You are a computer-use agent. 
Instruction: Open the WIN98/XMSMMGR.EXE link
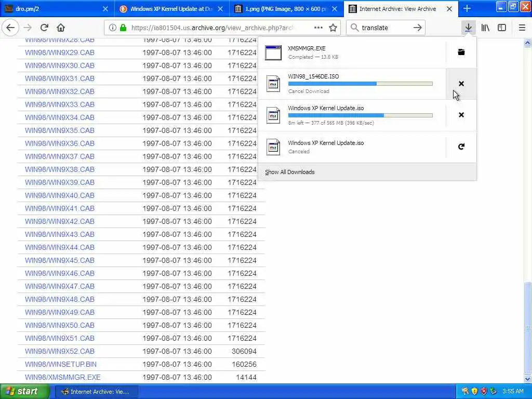click(x=63, y=377)
